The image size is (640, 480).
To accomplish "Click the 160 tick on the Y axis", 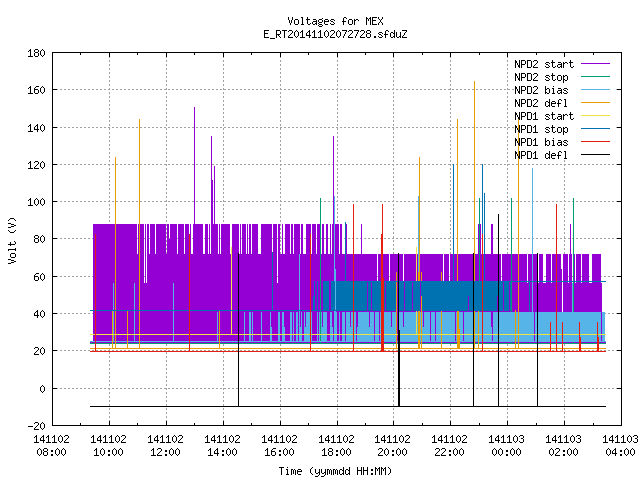I will coord(36,90).
